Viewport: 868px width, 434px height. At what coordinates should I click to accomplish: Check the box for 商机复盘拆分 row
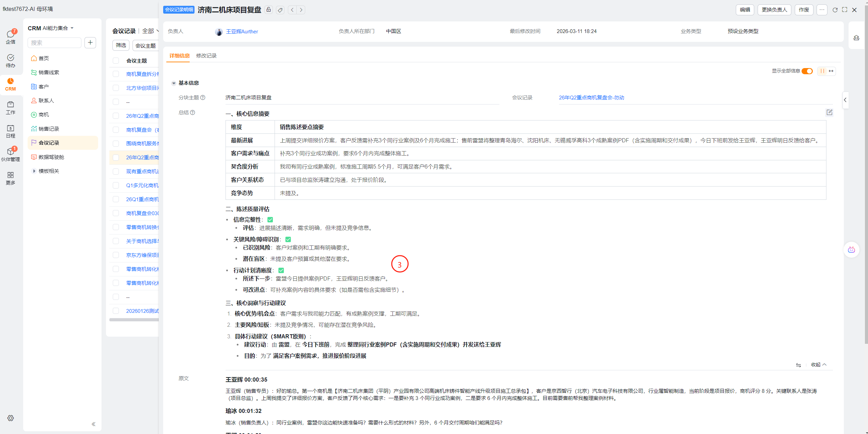point(116,74)
